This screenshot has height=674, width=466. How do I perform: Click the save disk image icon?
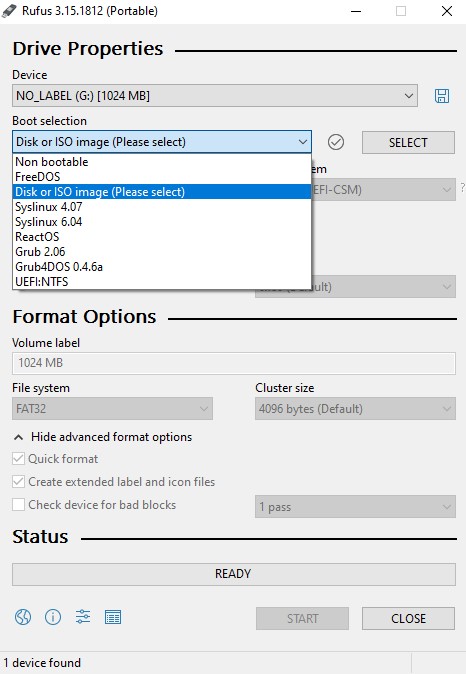[441, 95]
